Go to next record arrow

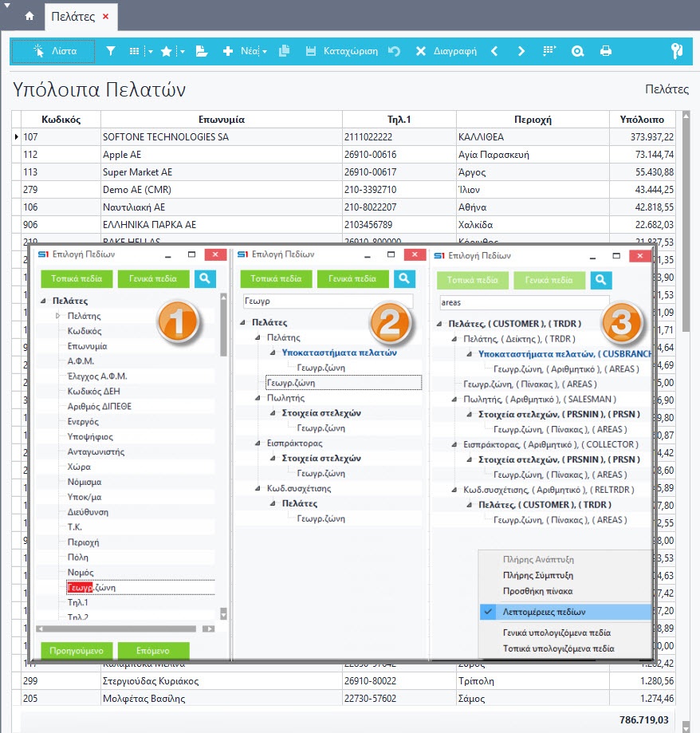(521, 51)
